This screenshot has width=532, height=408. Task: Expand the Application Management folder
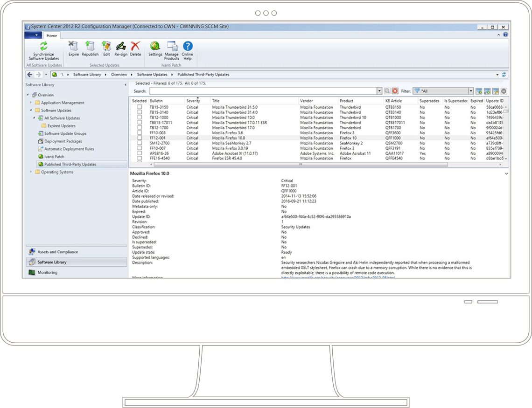point(31,102)
